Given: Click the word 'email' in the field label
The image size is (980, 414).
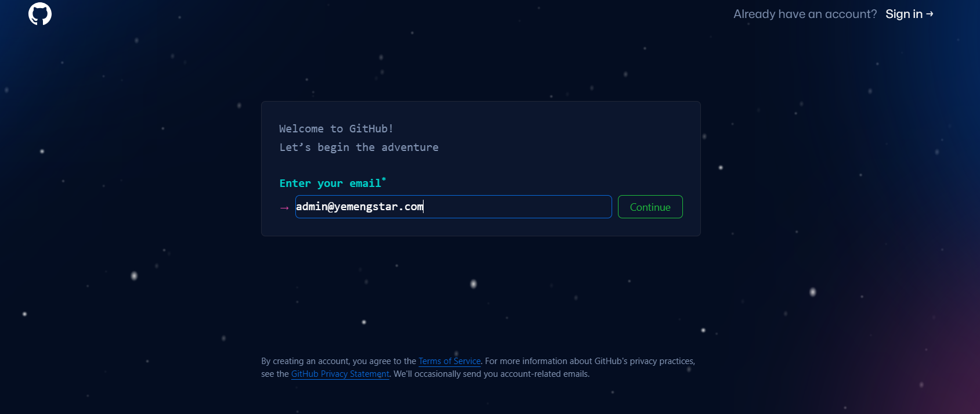Looking at the screenshot, I should coord(365,183).
